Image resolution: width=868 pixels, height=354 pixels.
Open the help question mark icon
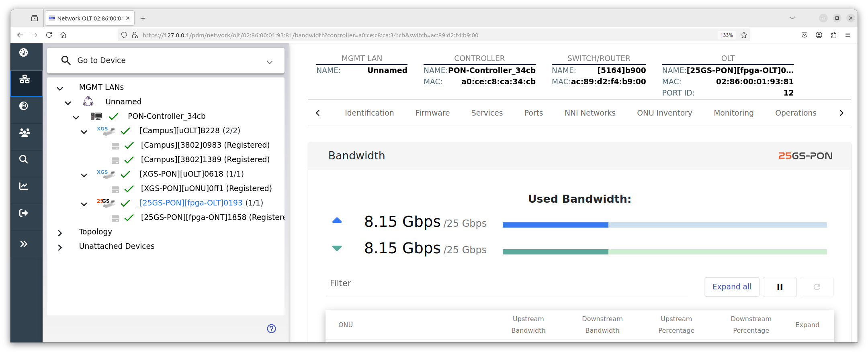tap(272, 329)
